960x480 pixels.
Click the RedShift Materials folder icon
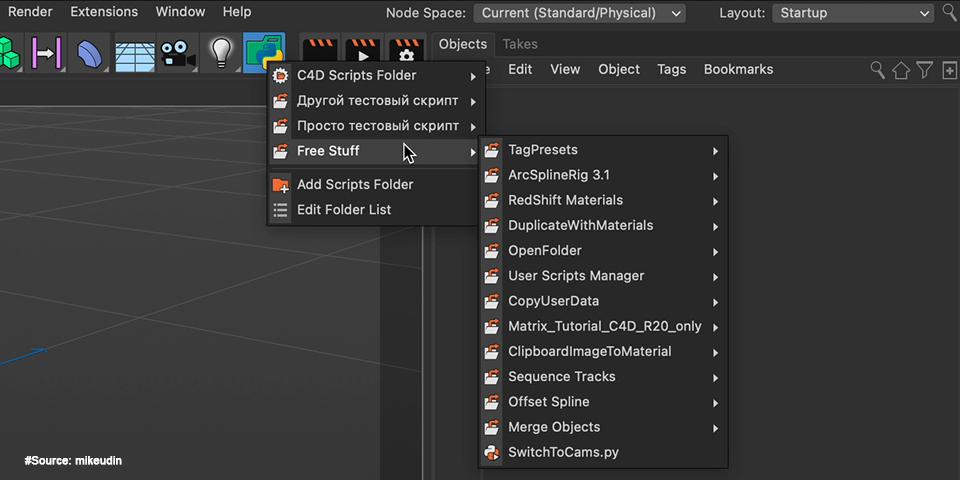pyautogui.click(x=492, y=200)
